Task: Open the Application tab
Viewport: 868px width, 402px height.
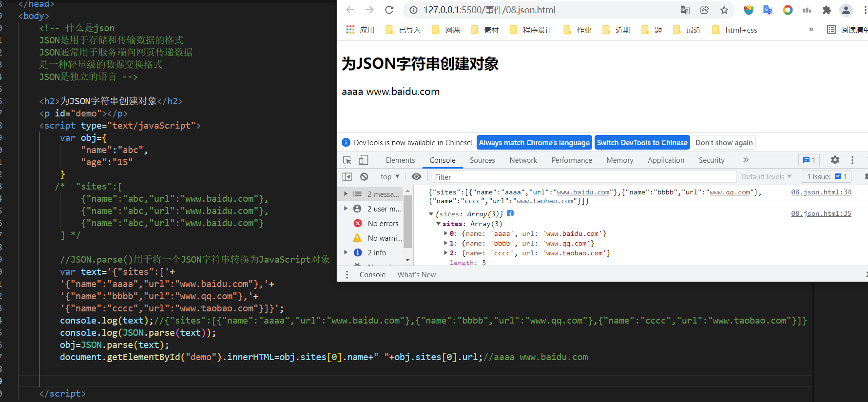Action: [x=666, y=160]
